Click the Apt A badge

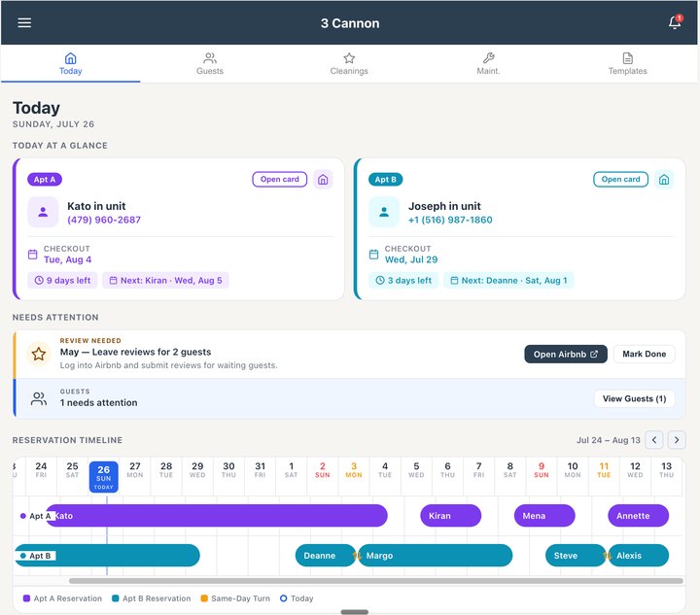(45, 180)
